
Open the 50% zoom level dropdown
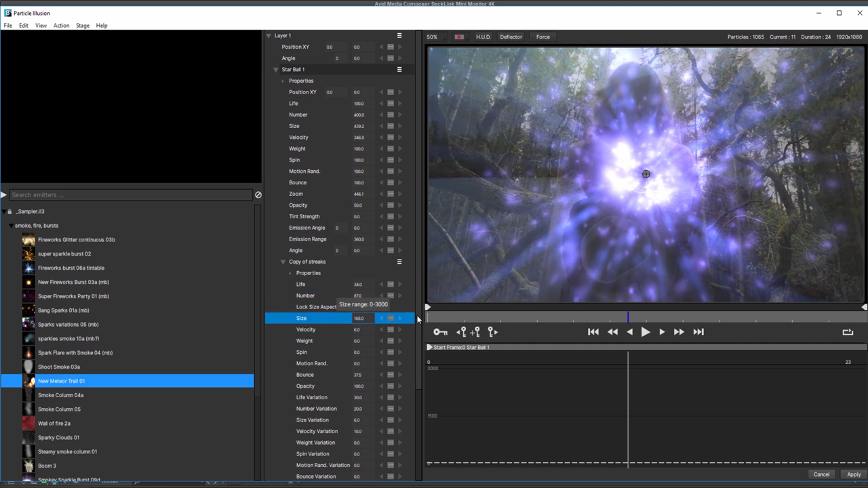(x=432, y=37)
